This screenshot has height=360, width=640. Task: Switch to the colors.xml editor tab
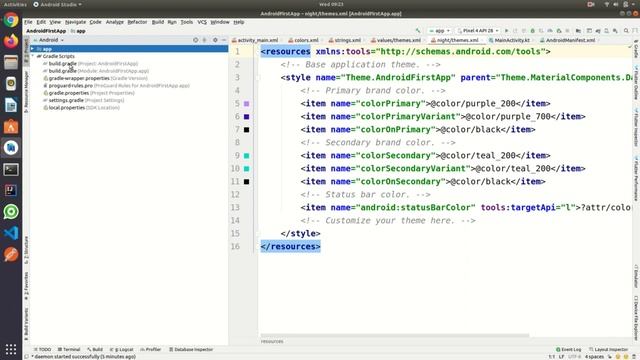pyautogui.click(x=303, y=40)
